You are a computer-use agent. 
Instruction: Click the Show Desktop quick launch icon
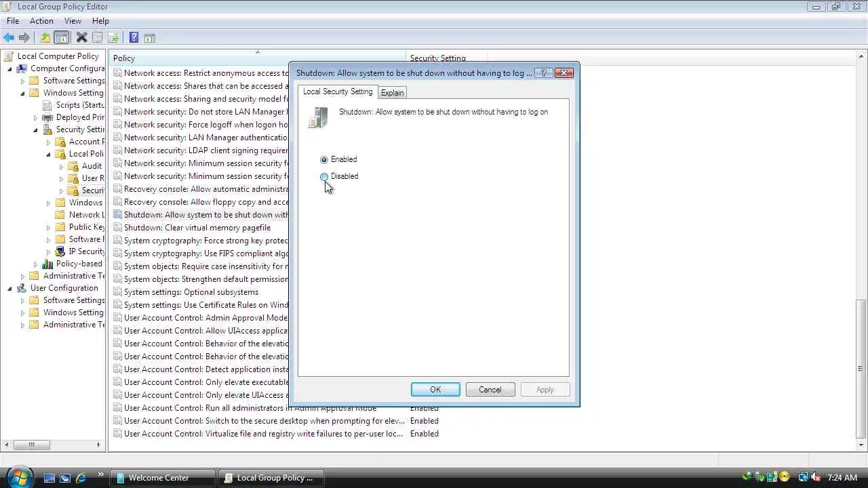pos(50,478)
